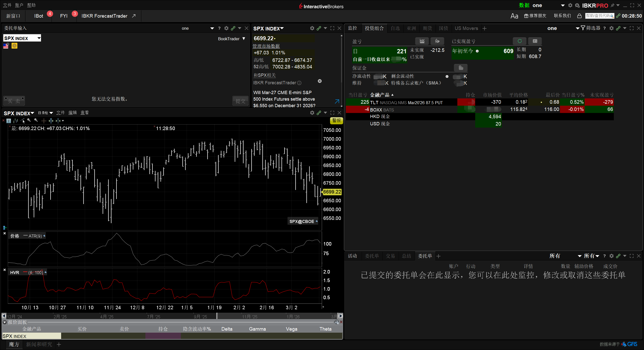Click the 管理市场数据 link
This screenshot has width=644, height=350.
pyautogui.click(x=266, y=46)
